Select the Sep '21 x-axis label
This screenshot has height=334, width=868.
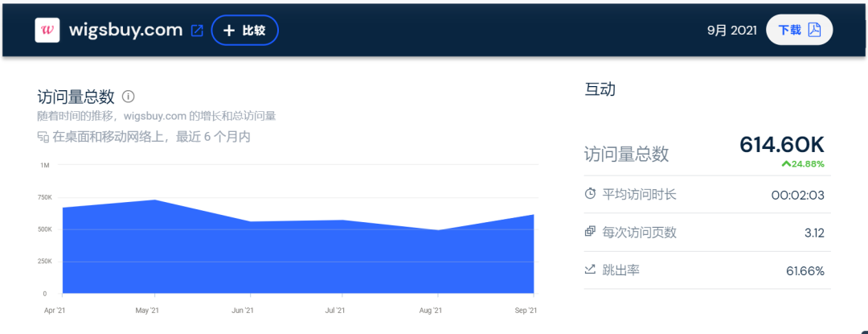coord(524,311)
